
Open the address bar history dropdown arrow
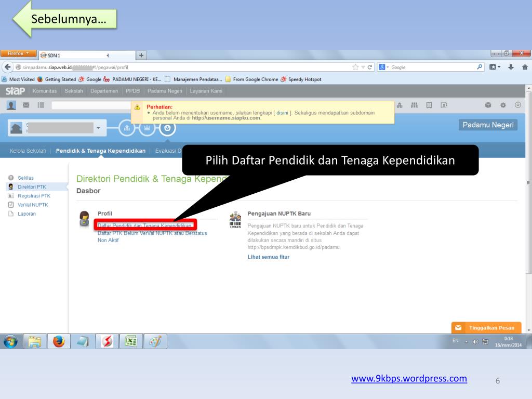(x=363, y=67)
